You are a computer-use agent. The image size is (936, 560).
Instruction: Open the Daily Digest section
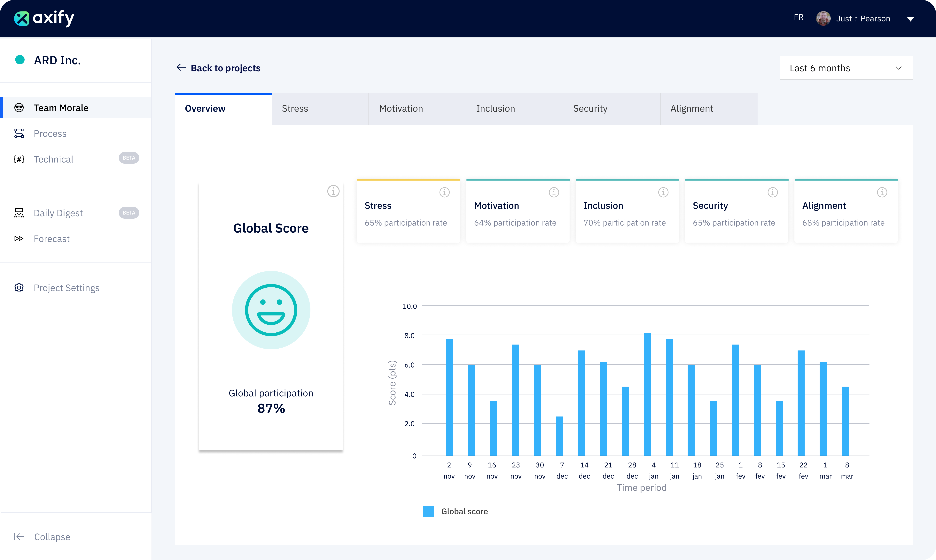pyautogui.click(x=58, y=212)
